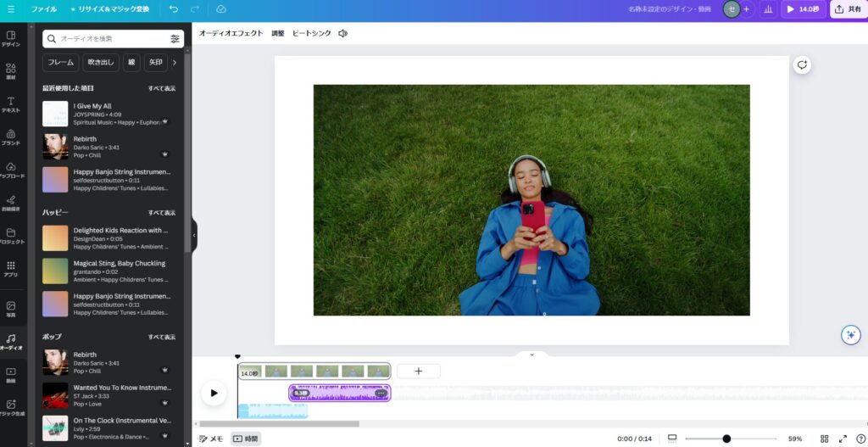Open the テキスト (Text) sidebar panel
868x447 pixels.
(x=11, y=104)
